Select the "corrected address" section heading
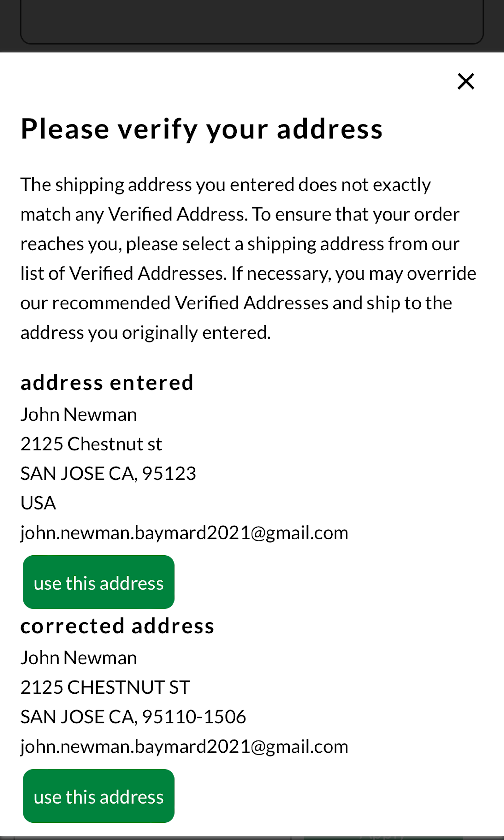The image size is (504, 840). click(117, 626)
